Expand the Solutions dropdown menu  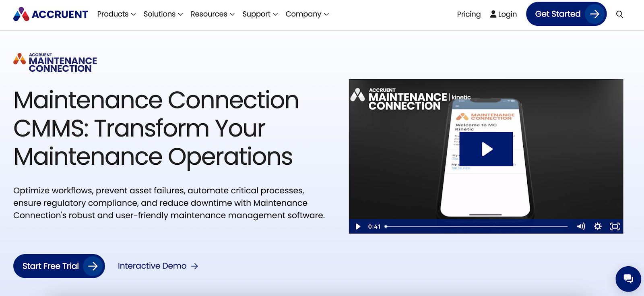click(x=163, y=14)
